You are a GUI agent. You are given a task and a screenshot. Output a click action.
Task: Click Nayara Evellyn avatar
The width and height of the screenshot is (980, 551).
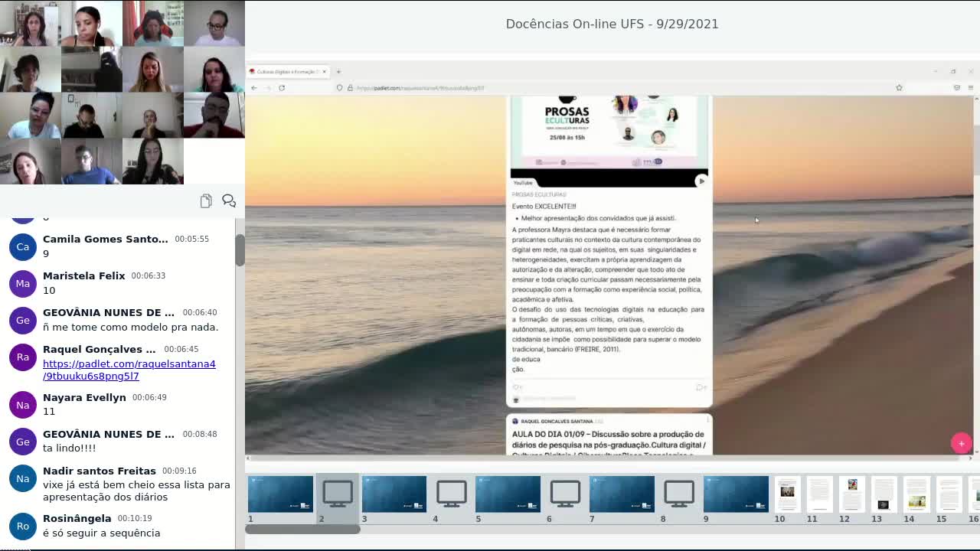[x=23, y=405]
